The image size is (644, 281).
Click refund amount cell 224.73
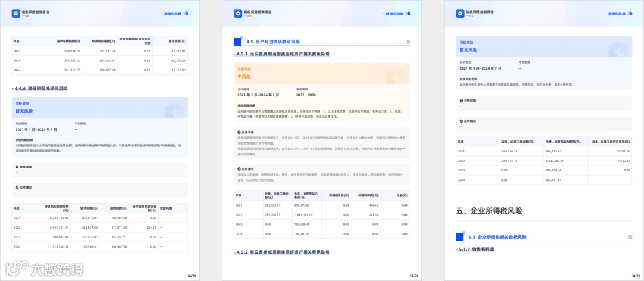pos(151,228)
